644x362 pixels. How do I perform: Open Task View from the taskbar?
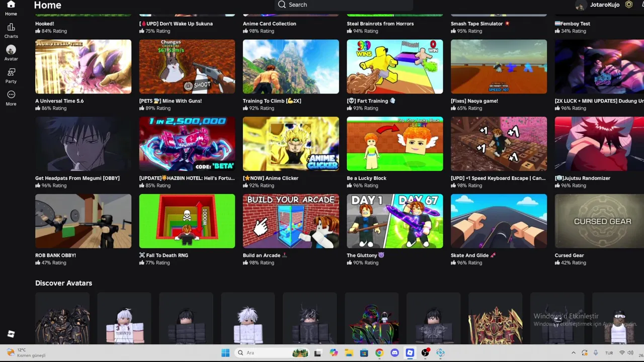[x=317, y=353]
